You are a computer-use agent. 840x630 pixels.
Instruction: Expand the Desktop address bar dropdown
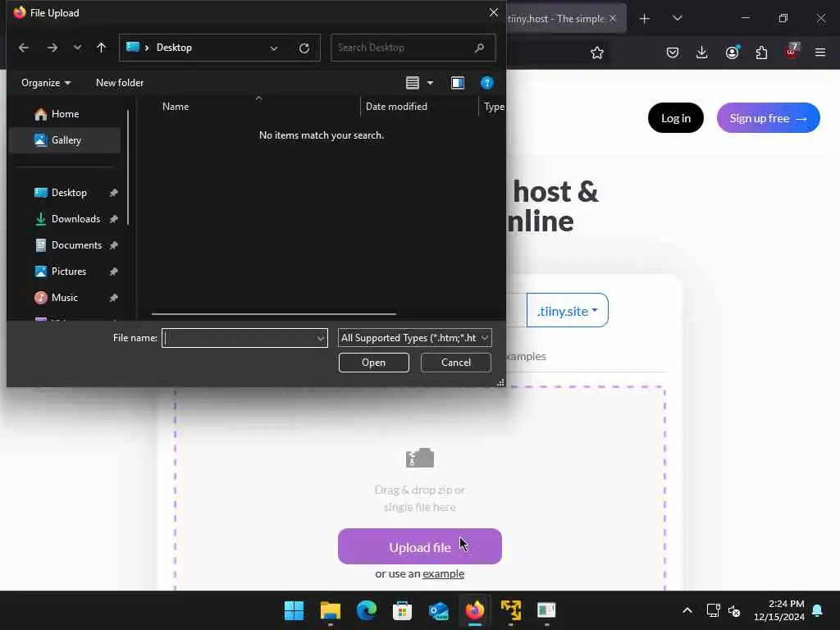(274, 48)
